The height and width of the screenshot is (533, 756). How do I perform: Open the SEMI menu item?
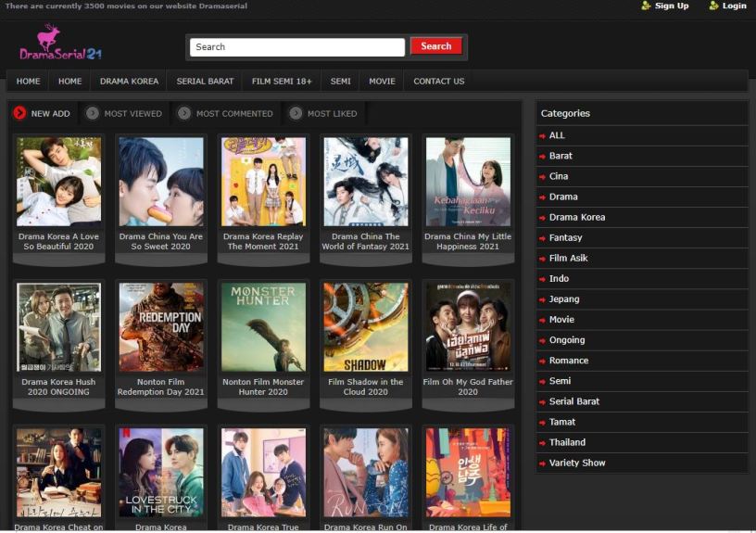pos(340,81)
